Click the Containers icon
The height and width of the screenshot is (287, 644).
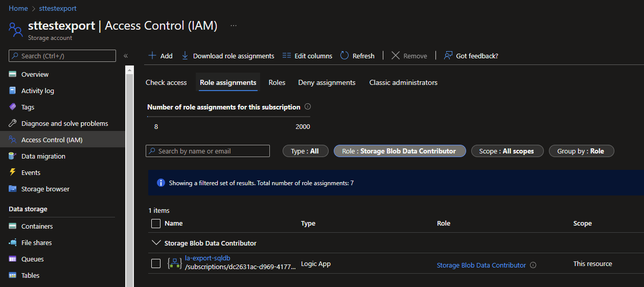pyautogui.click(x=13, y=226)
